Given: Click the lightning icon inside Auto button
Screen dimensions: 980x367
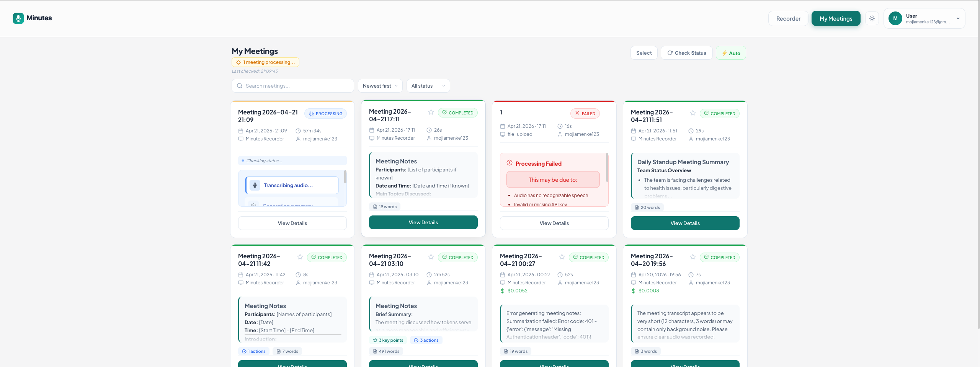Looking at the screenshot, I should click(725, 53).
